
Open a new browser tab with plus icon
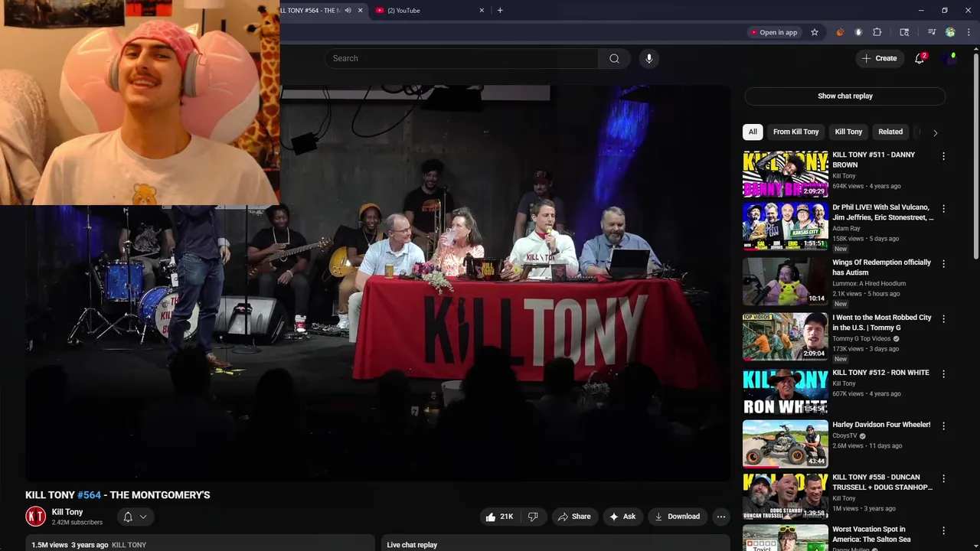(500, 10)
